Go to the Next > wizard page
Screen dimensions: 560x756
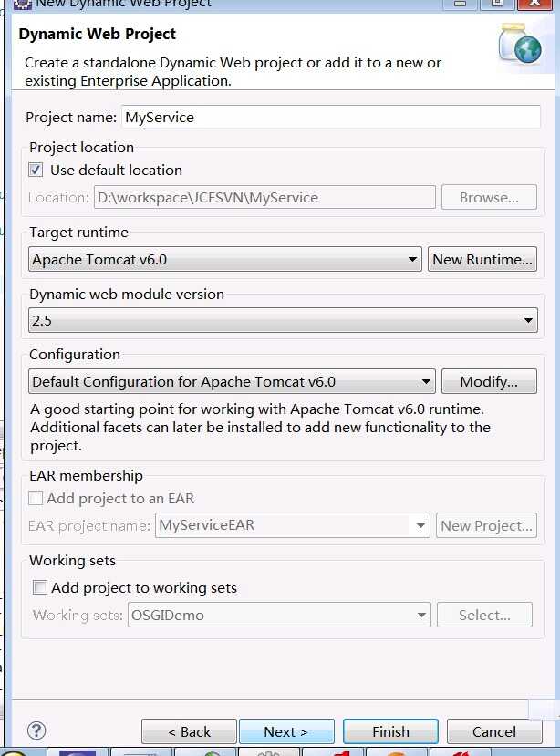click(x=286, y=731)
